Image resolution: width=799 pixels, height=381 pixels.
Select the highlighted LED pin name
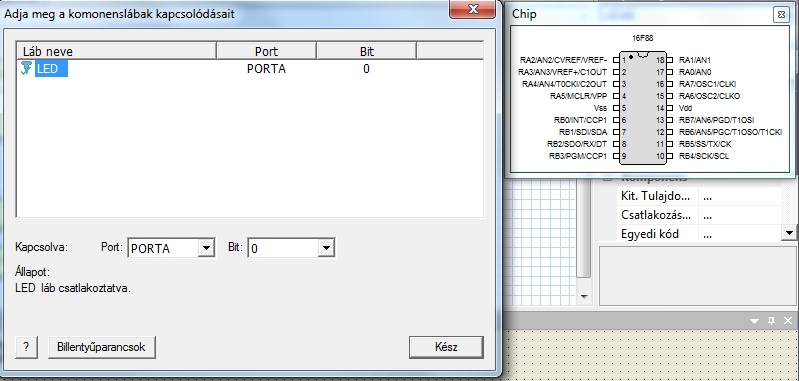pyautogui.click(x=51, y=69)
